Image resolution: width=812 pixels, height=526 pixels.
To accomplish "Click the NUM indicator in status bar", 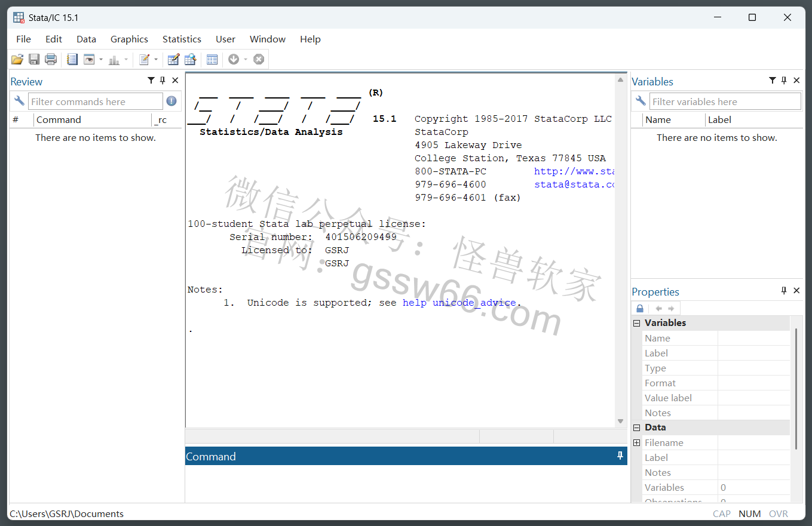I will tap(749, 513).
